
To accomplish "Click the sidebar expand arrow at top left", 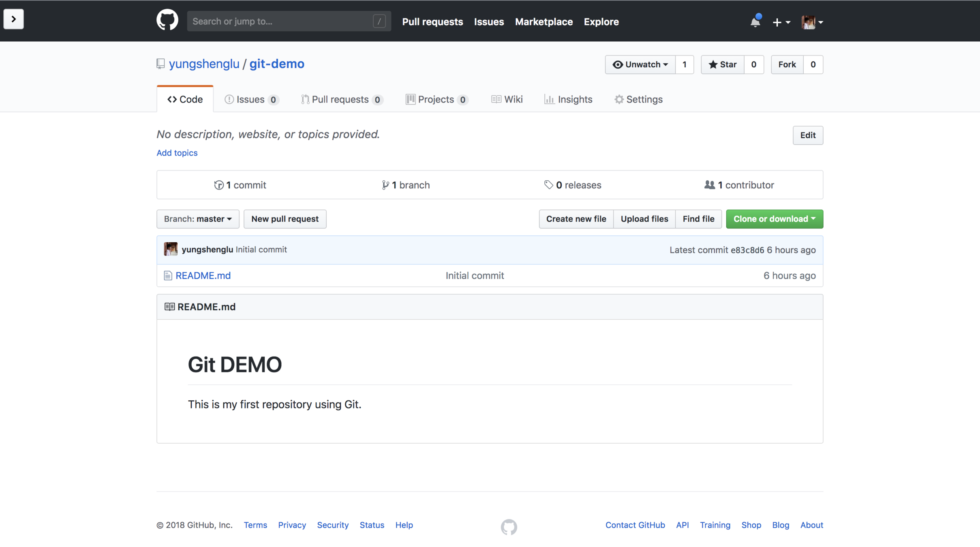I will [x=13, y=19].
